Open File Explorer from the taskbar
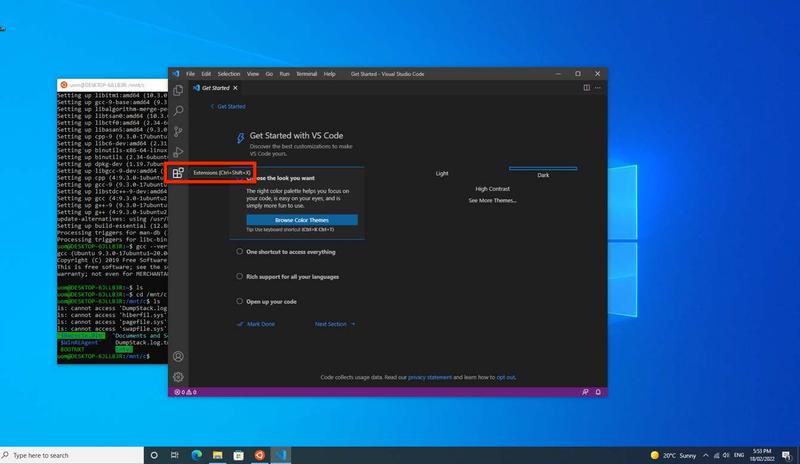This screenshot has height=464, width=800. pyautogui.click(x=217, y=455)
